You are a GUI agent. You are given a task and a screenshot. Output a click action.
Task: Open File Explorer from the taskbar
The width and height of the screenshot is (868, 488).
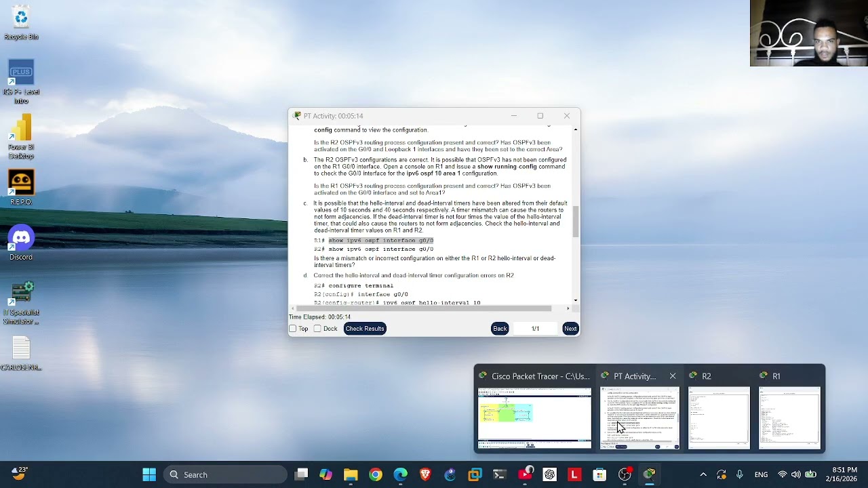pyautogui.click(x=351, y=474)
